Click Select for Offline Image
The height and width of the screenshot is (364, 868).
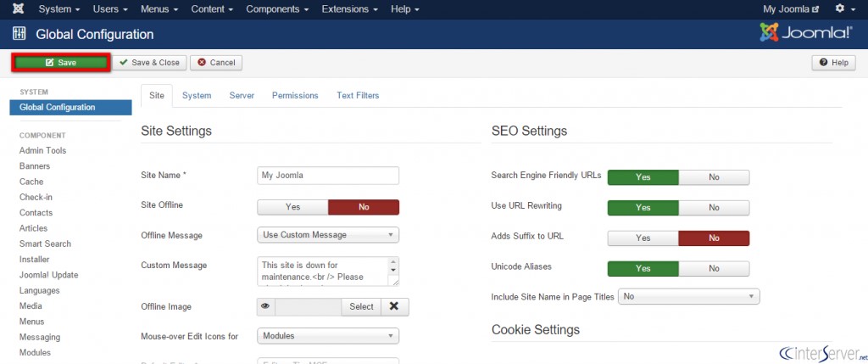pyautogui.click(x=361, y=306)
